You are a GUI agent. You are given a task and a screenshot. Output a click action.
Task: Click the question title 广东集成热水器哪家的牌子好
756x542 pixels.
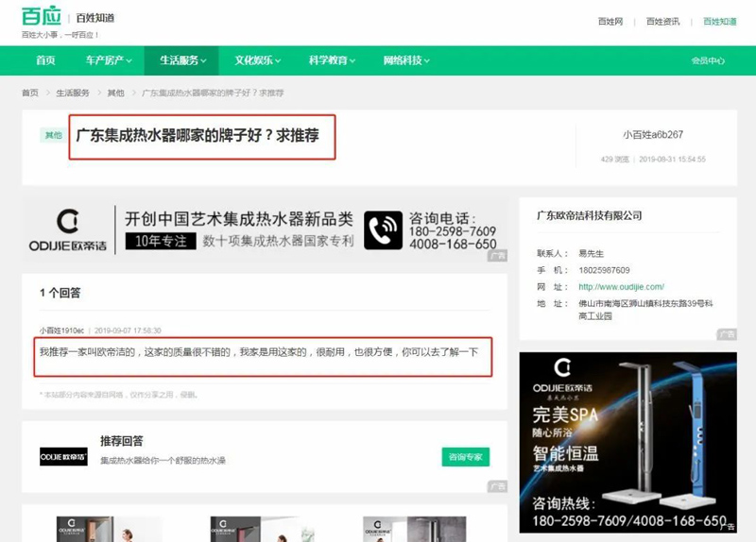(x=198, y=135)
